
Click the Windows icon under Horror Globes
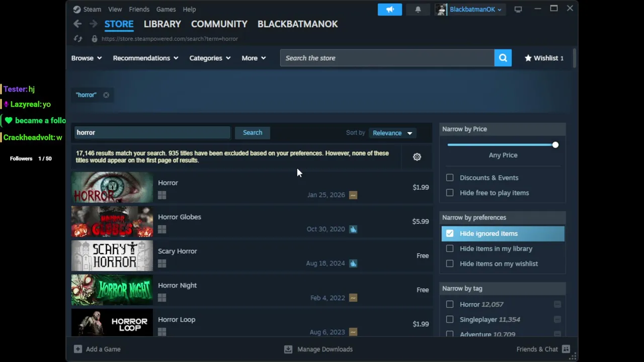[x=162, y=229]
